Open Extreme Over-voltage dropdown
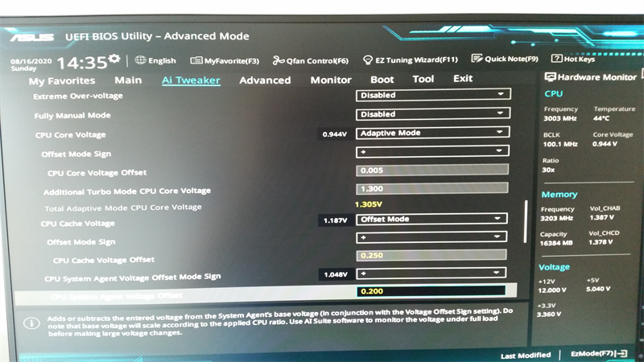Screen dimensions: 644x362 click(433, 94)
